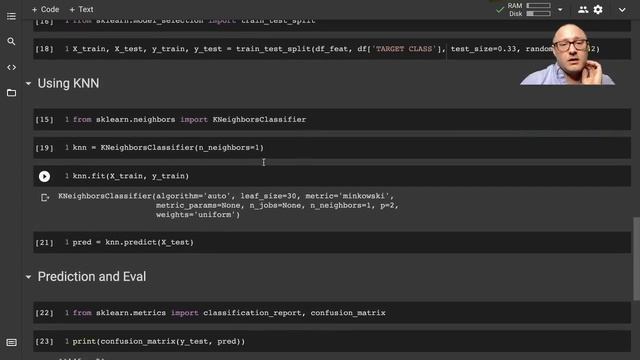Image resolution: width=640 pixels, height=360 pixels.
Task: Collapse the Using KNN section
Action: (x=28, y=84)
